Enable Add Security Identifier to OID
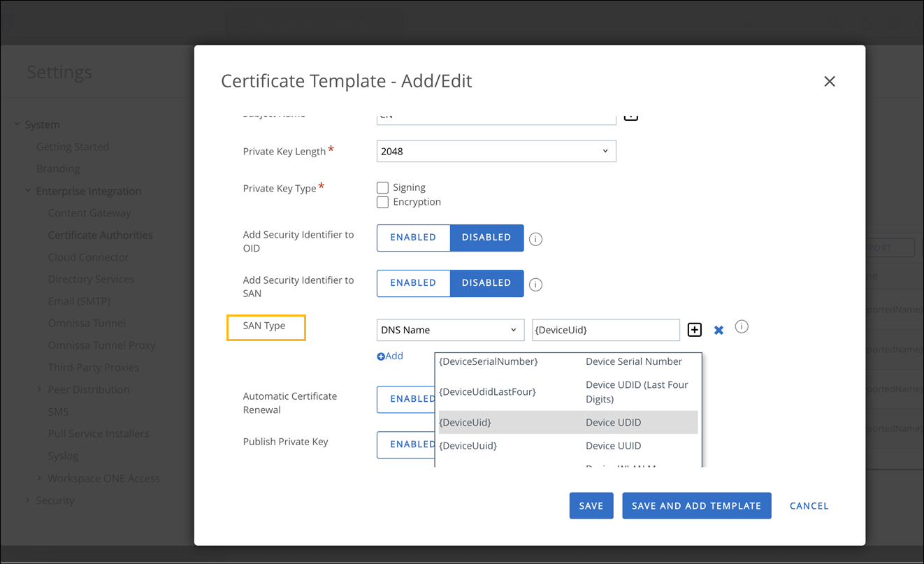 pyautogui.click(x=413, y=238)
